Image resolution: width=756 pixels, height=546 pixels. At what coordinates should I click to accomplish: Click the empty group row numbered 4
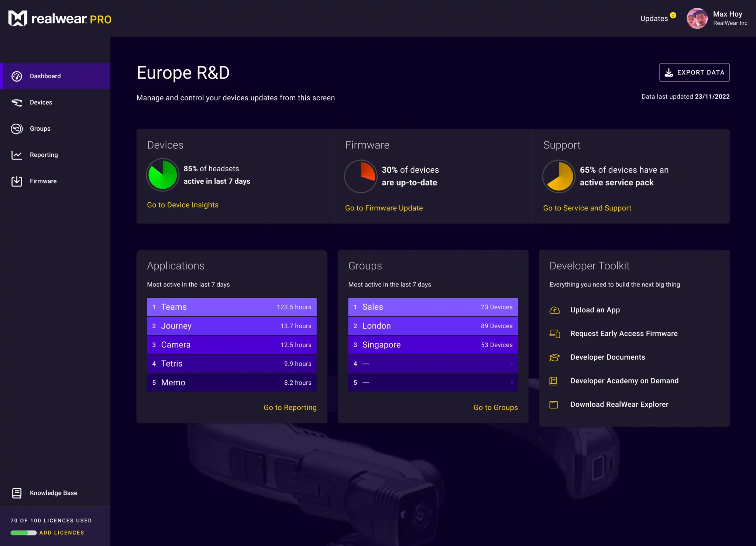(x=433, y=364)
